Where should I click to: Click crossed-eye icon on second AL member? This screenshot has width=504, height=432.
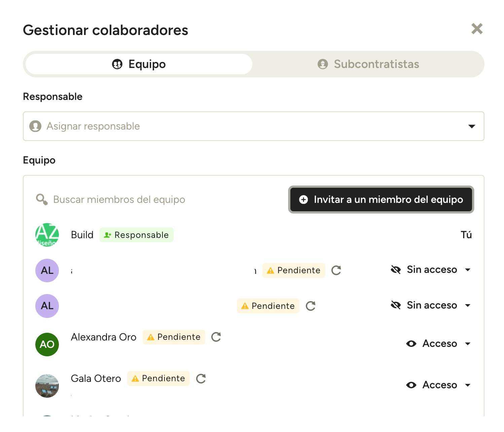(396, 305)
